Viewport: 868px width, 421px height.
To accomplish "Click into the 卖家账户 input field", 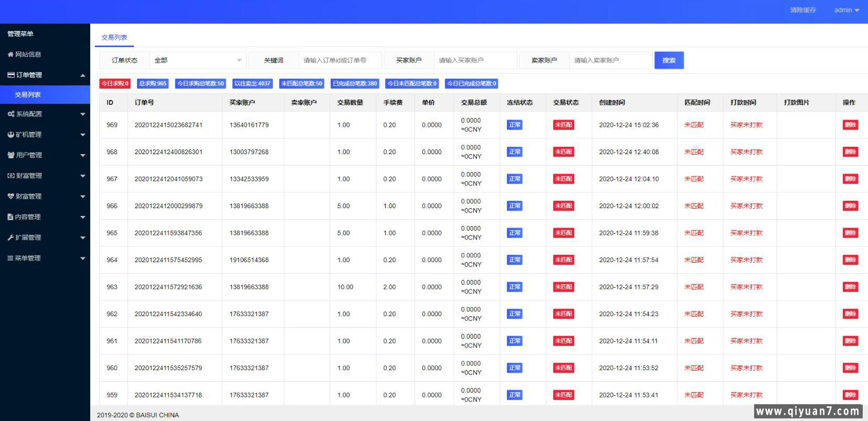I will (610, 60).
